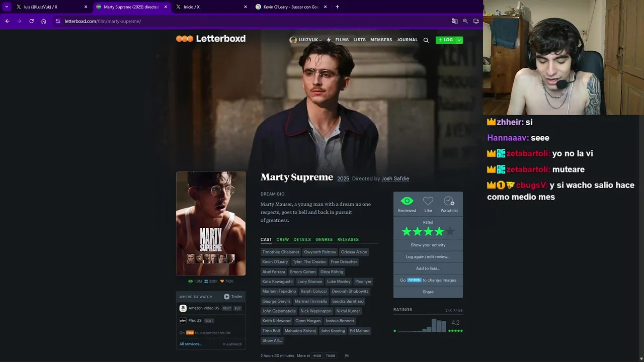Expand the tab search dropdown
The width and height of the screenshot is (644, 362).
pyautogui.click(x=7, y=7)
